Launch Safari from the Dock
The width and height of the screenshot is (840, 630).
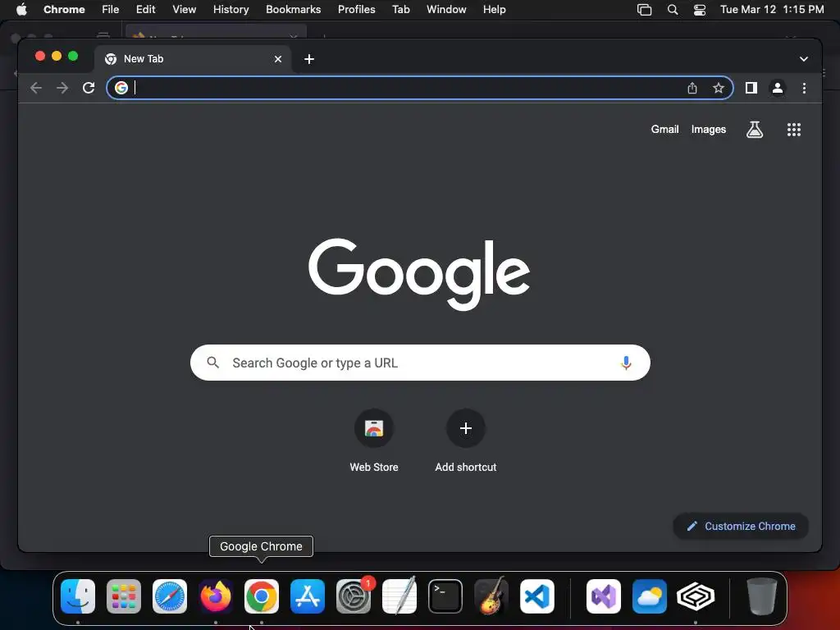click(x=170, y=596)
